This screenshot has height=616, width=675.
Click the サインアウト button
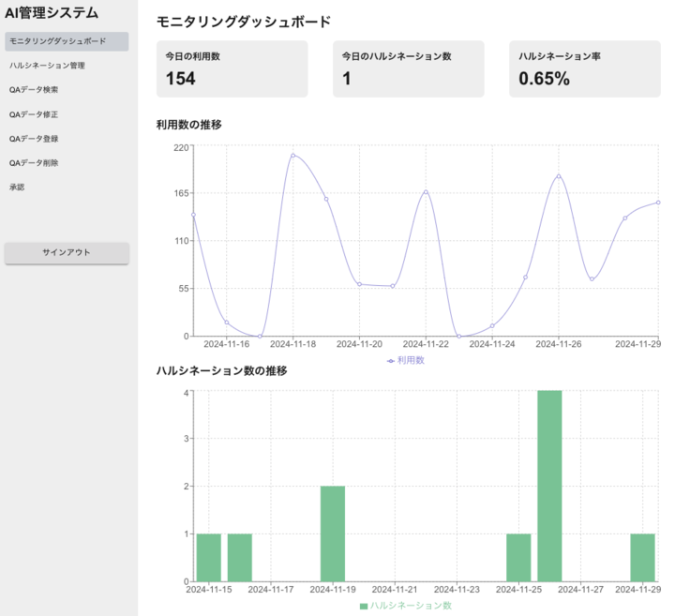click(67, 253)
